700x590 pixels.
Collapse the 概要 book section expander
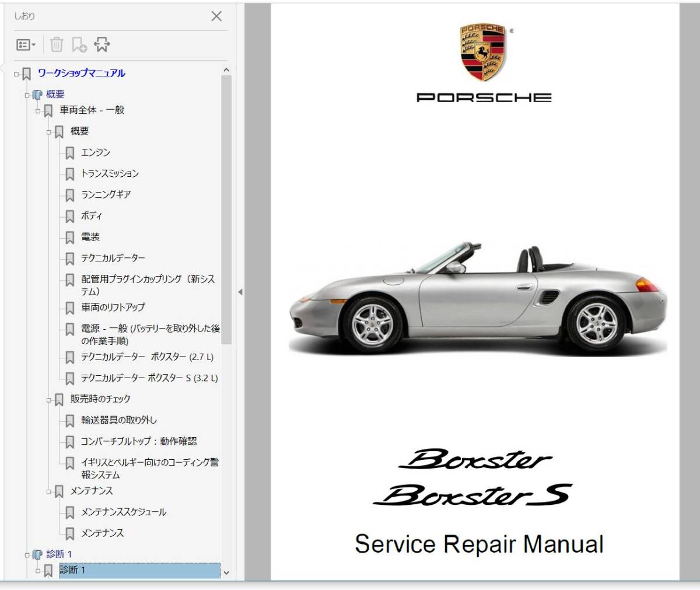click(x=27, y=95)
